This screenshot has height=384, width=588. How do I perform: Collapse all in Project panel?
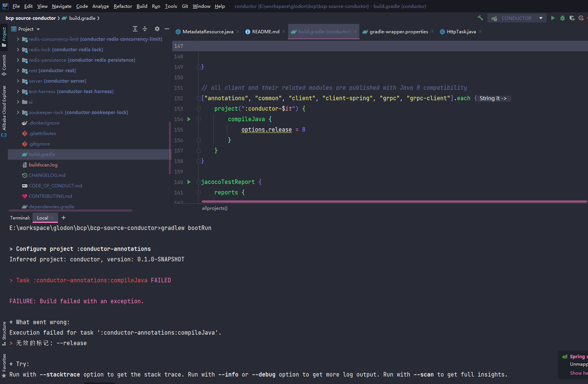(145, 29)
